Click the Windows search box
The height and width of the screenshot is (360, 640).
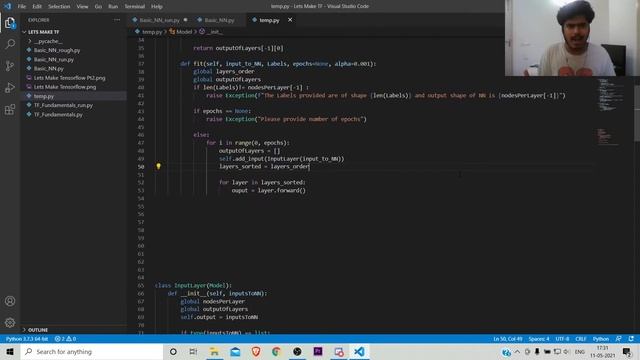[x=91, y=352]
